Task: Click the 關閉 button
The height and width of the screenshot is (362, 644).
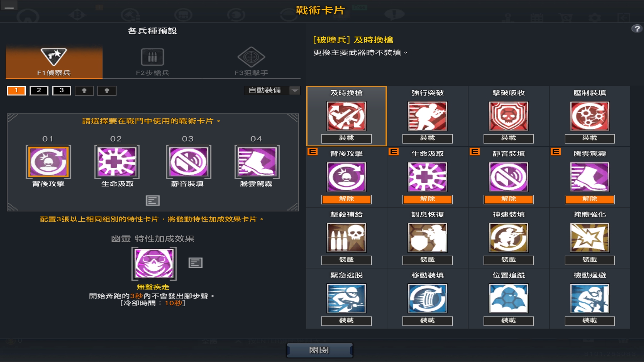Action: 319,350
